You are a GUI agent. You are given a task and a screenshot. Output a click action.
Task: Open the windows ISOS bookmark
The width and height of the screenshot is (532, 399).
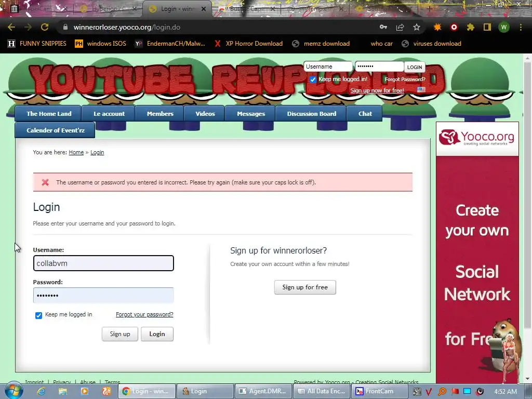click(x=100, y=44)
